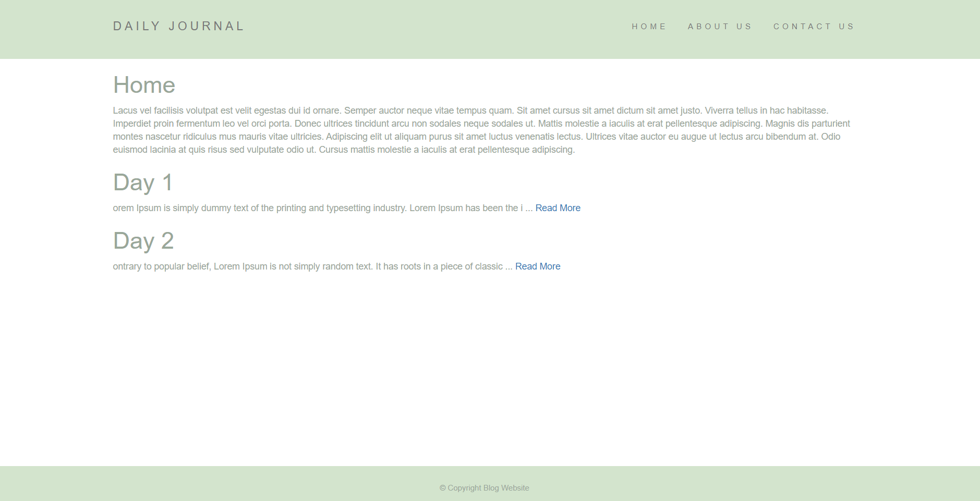Viewport: 980px width, 501px height.
Task: Select the Day 1 heading
Action: pyautogui.click(x=142, y=182)
